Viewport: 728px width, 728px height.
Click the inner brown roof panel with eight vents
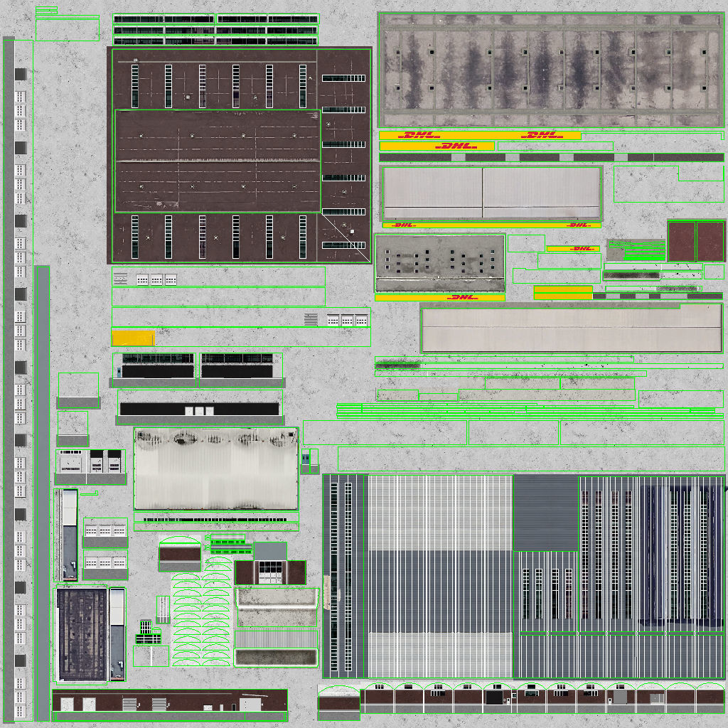point(218,161)
